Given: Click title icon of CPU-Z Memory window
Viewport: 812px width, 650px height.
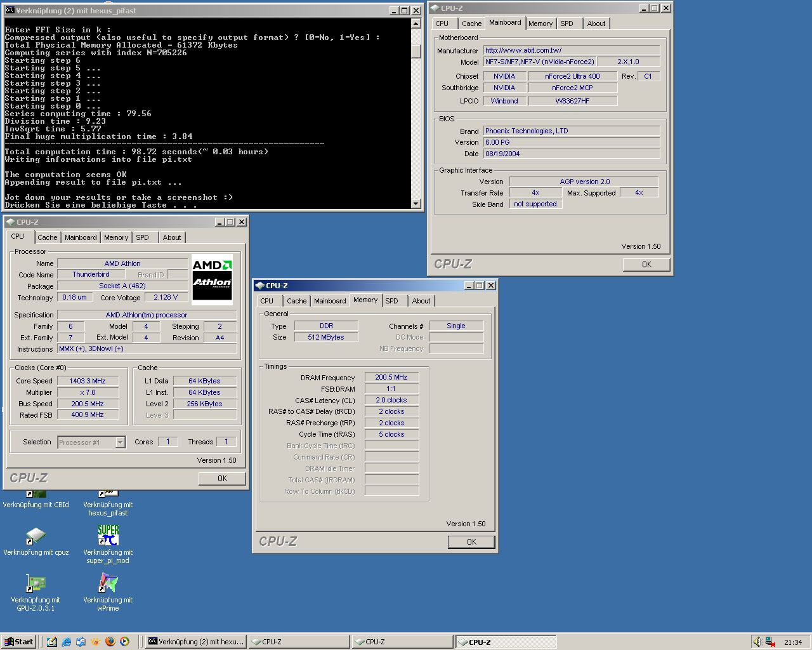Looking at the screenshot, I should (259, 286).
